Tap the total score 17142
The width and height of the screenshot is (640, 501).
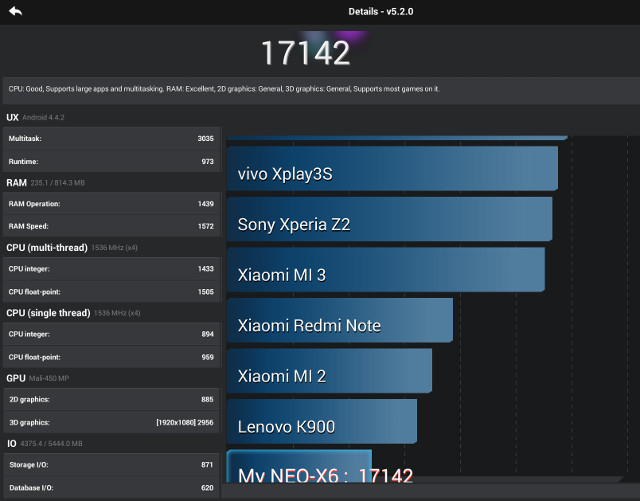(x=305, y=53)
